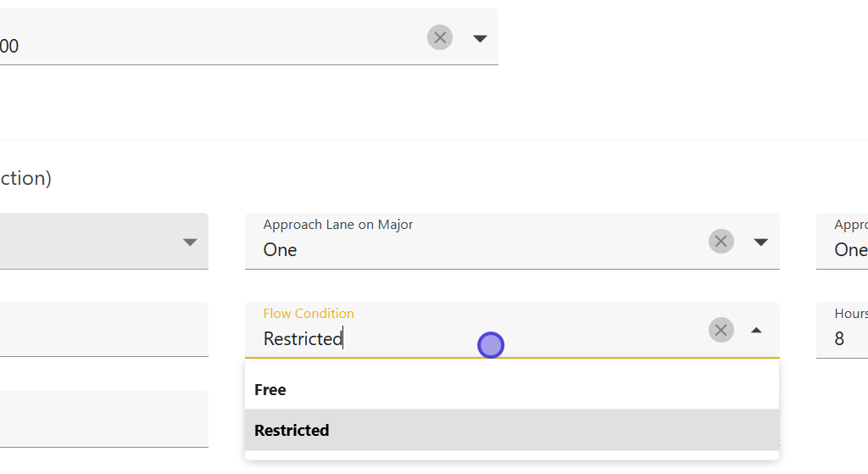Collapse the Flow Condition dropdown list

pos(756,330)
